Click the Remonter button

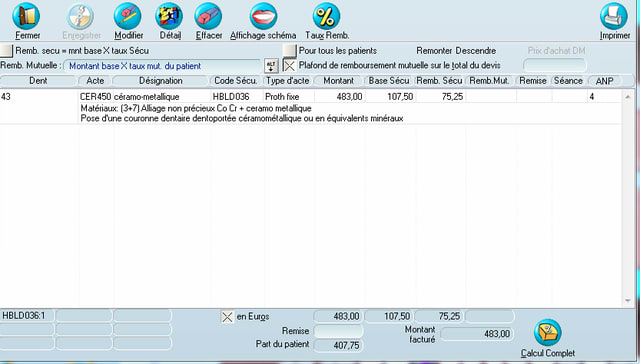click(434, 51)
